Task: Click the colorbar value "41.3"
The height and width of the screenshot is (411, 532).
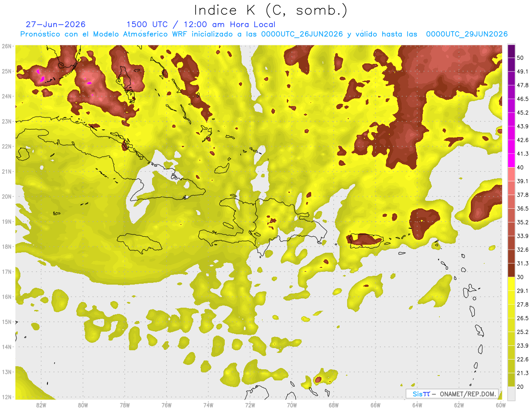Action: pyautogui.click(x=523, y=154)
